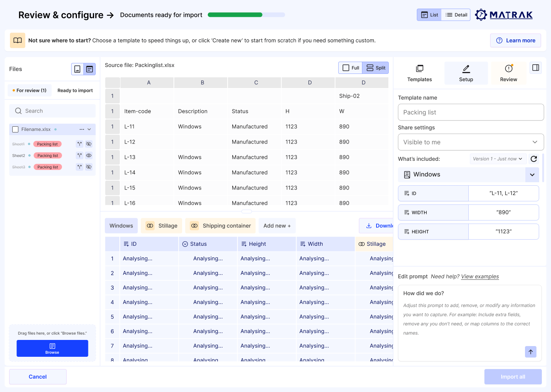Click the split/branch icon for Sheet1

point(80,144)
